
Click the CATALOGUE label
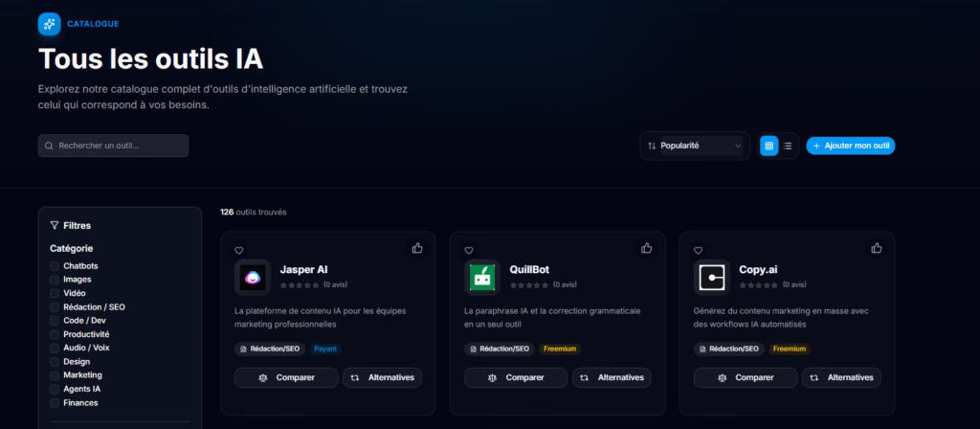[x=93, y=24]
